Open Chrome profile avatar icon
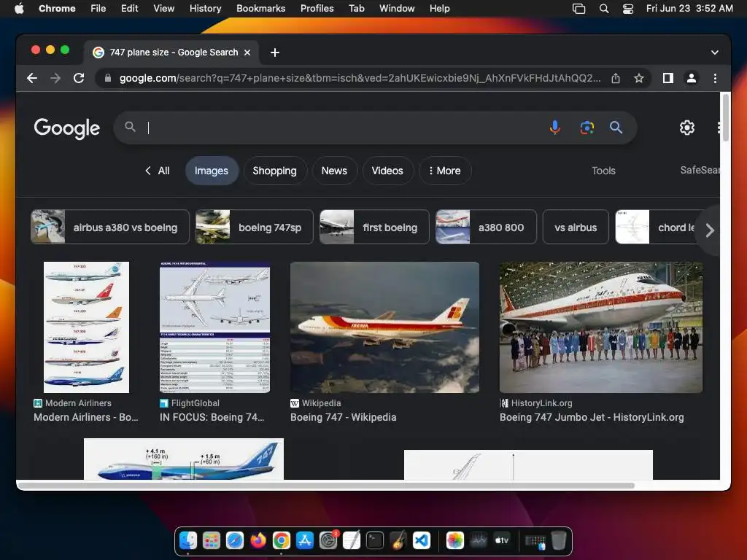This screenshot has width=747, height=560. [x=692, y=78]
